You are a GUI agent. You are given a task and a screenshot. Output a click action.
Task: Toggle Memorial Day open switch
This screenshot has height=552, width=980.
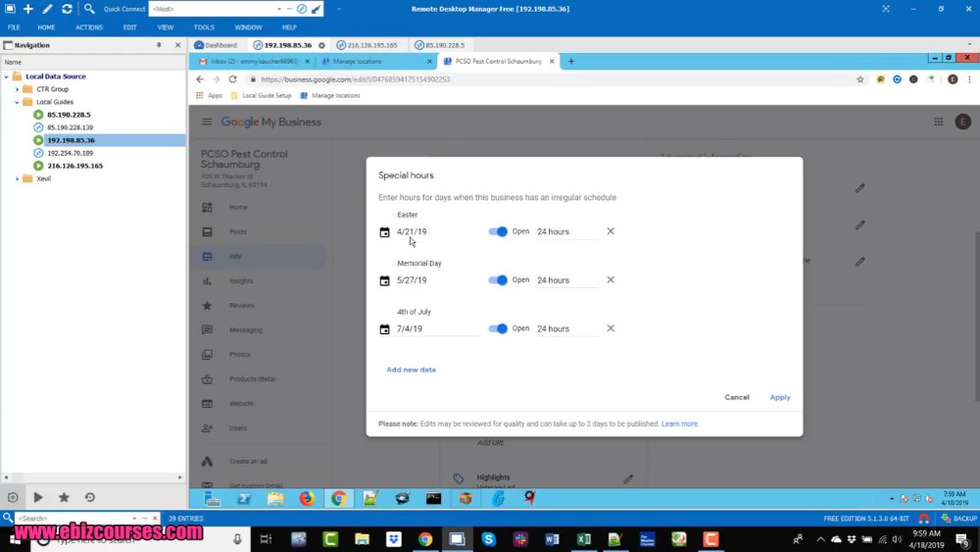click(x=498, y=280)
